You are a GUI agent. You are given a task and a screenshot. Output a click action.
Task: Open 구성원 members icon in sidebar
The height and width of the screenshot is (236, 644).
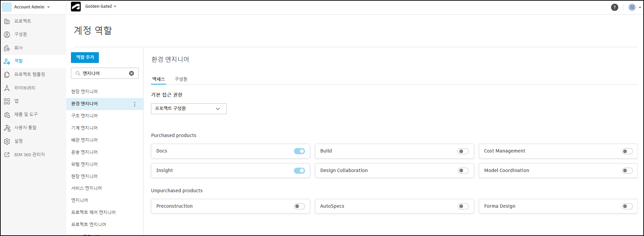(x=7, y=34)
